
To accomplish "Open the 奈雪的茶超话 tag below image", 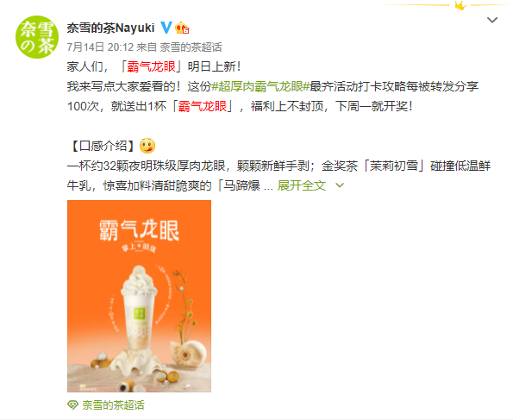I will point(113,405).
